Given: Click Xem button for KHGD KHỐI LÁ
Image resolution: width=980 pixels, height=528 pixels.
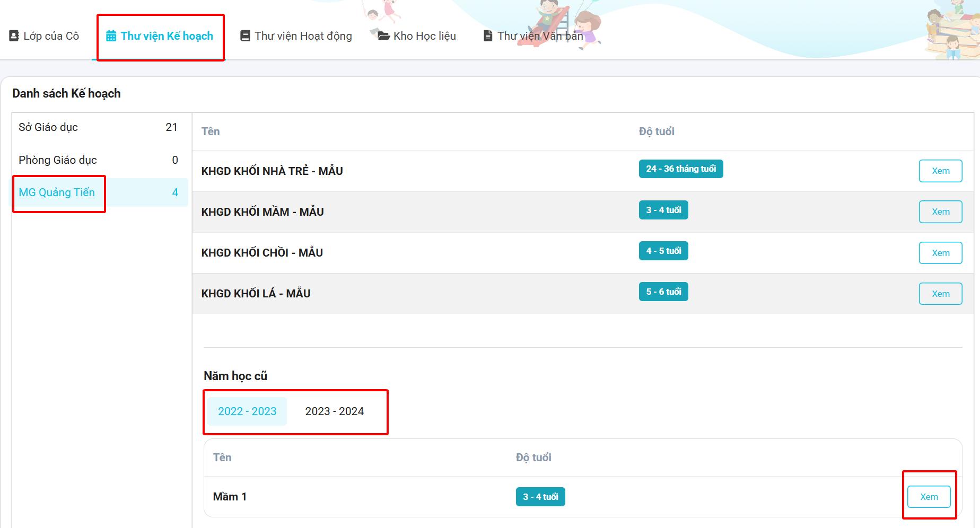Looking at the screenshot, I should pos(940,294).
